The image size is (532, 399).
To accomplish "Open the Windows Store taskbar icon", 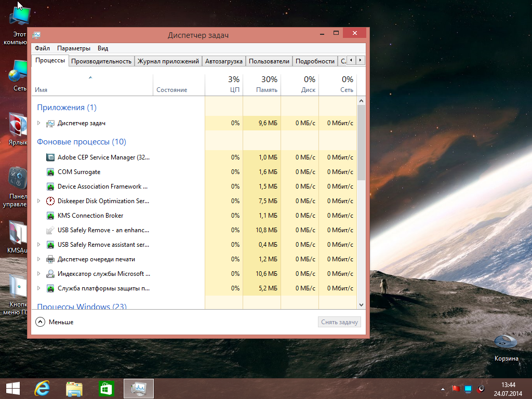I will (x=106, y=389).
